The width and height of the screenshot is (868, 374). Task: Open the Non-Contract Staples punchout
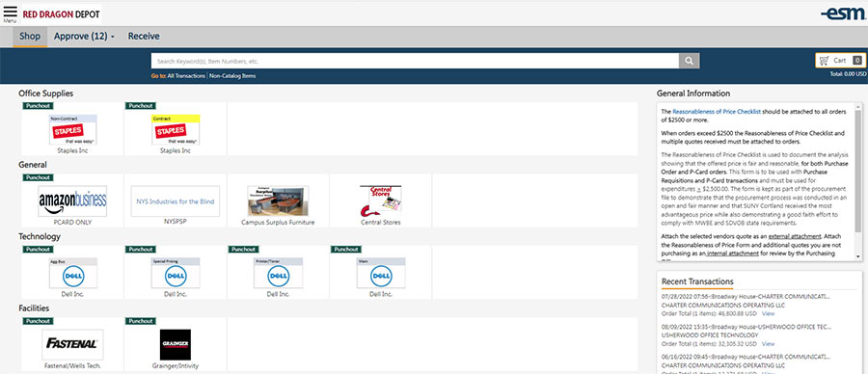pos(72,129)
